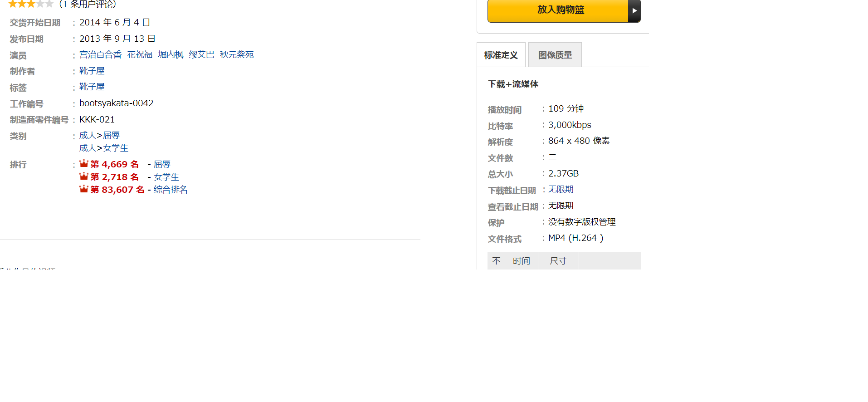Viewport: 868px width, 402px height.
Task: Click the 时间 table header cell
Action: click(x=522, y=261)
